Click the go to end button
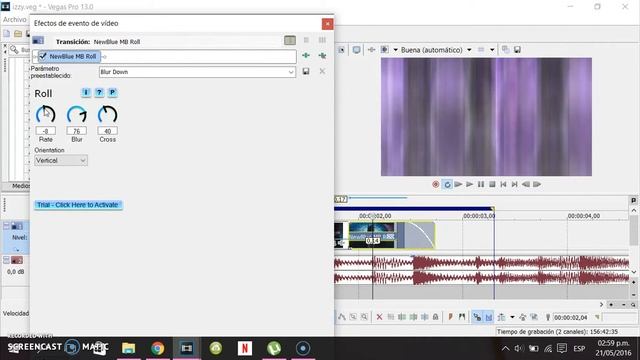 [x=515, y=184]
